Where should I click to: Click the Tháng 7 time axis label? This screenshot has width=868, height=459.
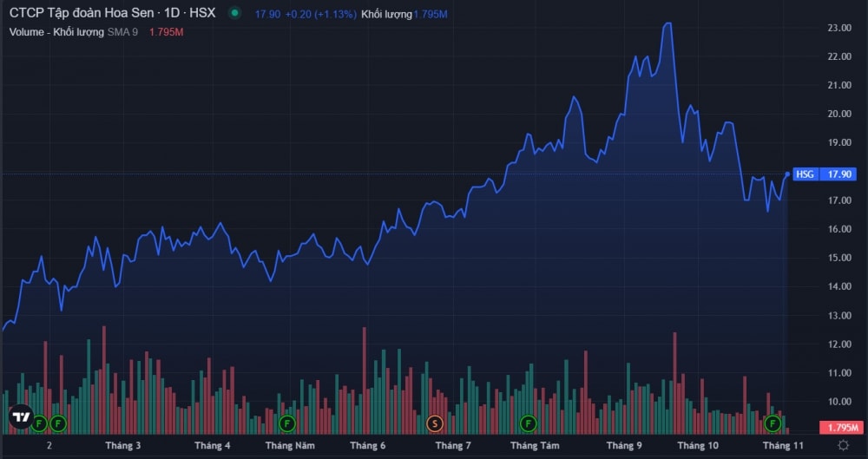pos(453,445)
